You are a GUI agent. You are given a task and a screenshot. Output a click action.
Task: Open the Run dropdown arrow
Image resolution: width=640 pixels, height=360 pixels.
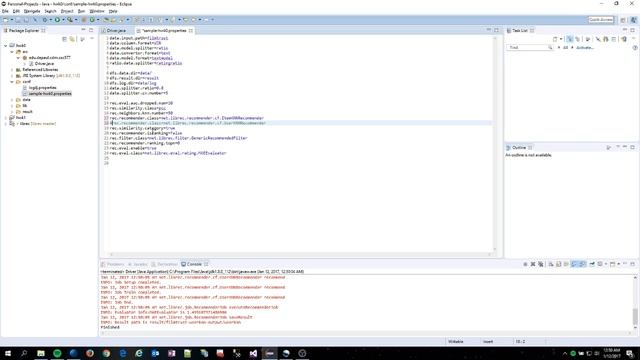pyautogui.click(x=63, y=20)
